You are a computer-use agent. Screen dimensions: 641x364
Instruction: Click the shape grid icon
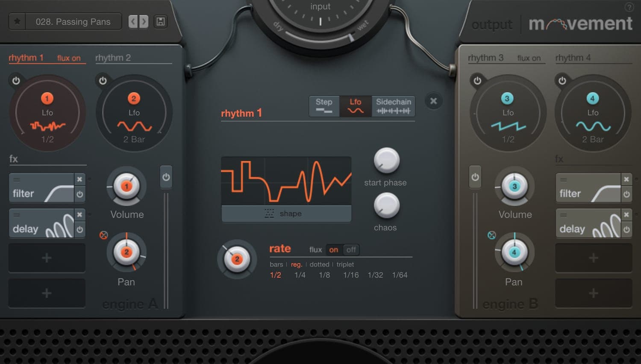(269, 214)
